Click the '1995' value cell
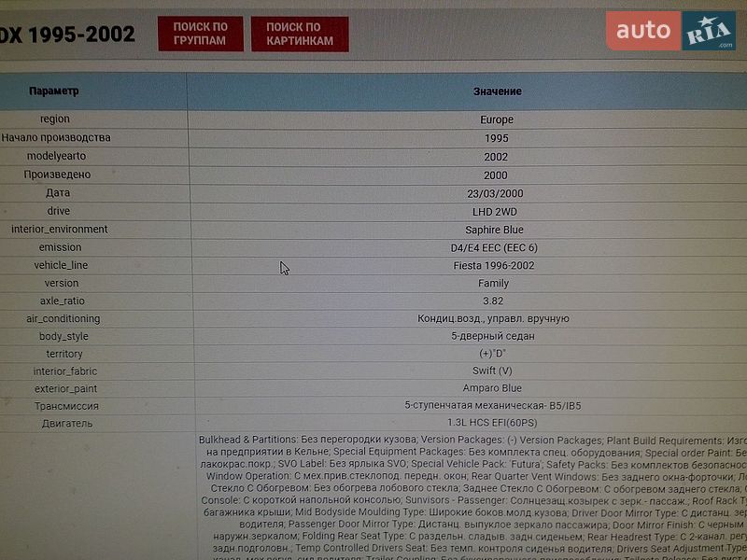 click(x=497, y=138)
